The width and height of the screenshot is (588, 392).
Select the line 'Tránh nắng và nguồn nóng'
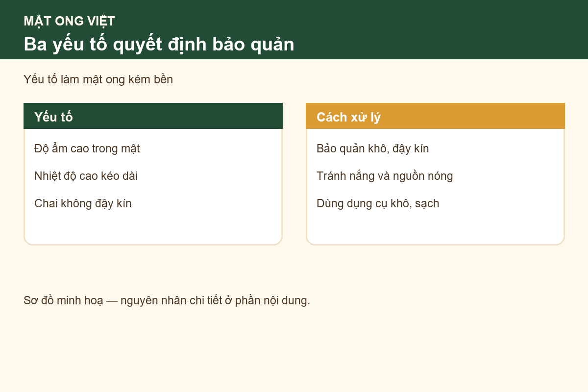pos(385,176)
